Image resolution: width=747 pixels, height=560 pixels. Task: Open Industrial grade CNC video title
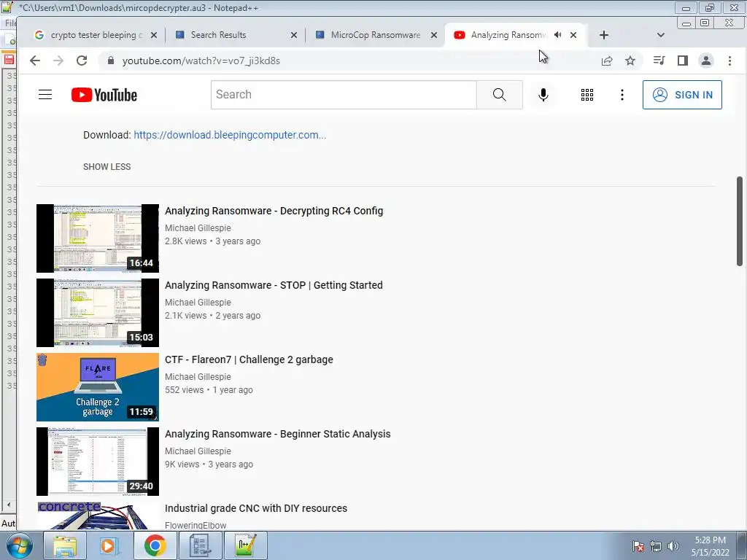[256, 508]
